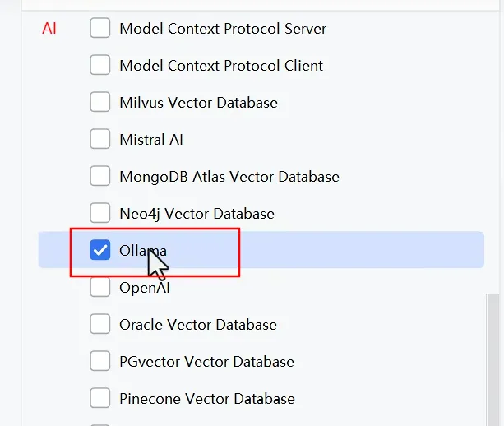Enable the Mistral AI checkbox
This screenshot has height=426, width=504.
coord(100,140)
